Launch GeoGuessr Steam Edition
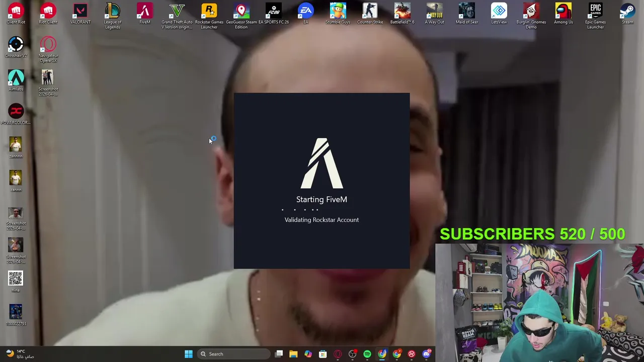The height and width of the screenshot is (362, 644). click(x=241, y=16)
